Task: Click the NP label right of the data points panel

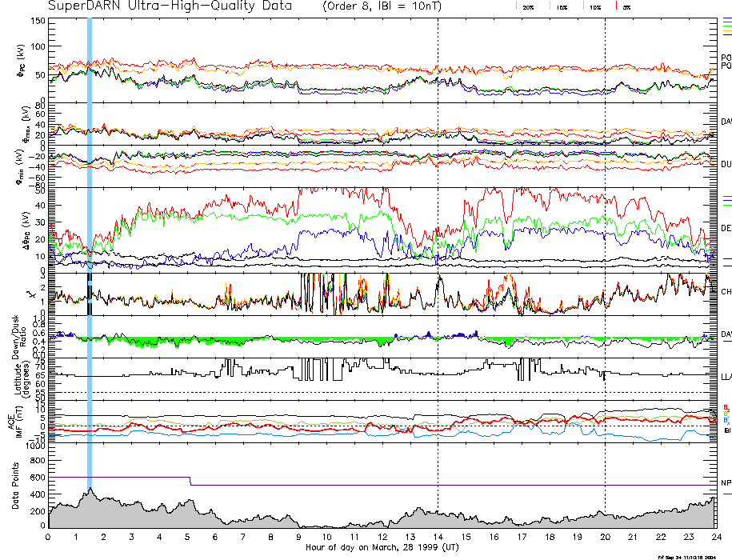Action: coord(726,483)
